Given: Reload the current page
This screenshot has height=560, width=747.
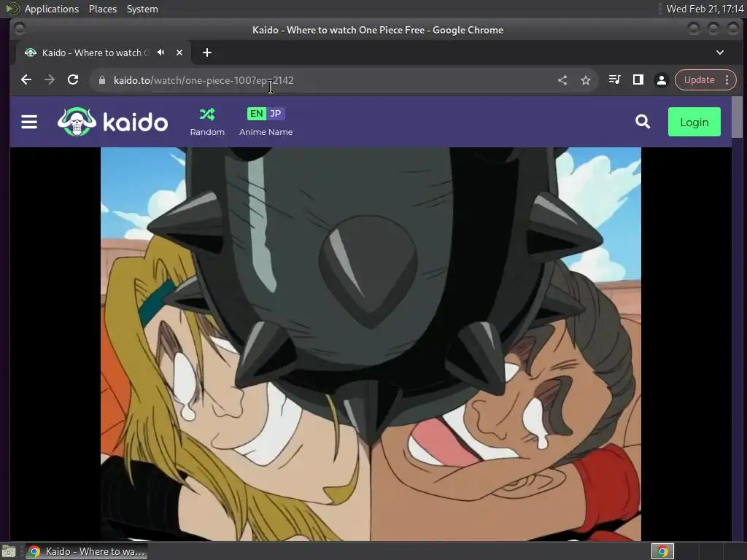Looking at the screenshot, I should coord(73,80).
